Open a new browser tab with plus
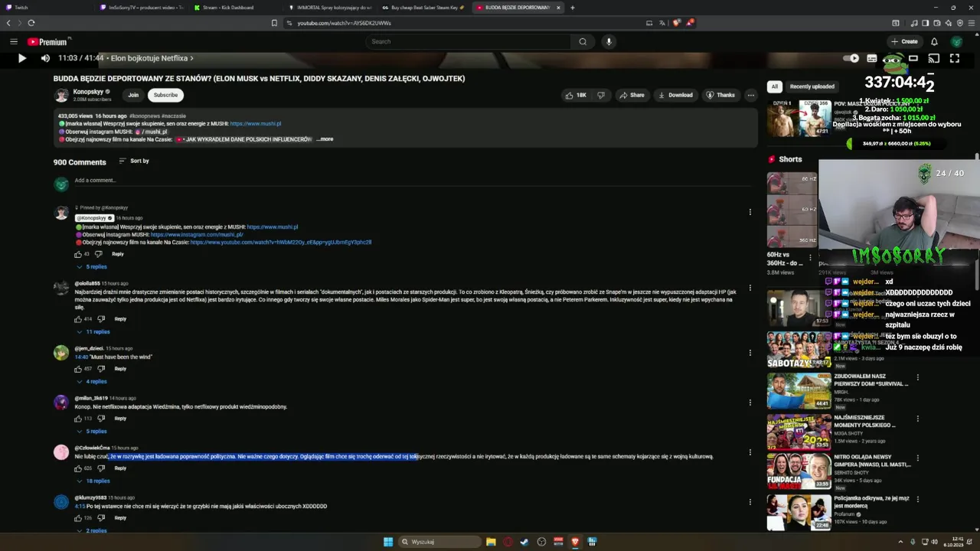Viewport: 980px width, 551px height. pos(573,8)
